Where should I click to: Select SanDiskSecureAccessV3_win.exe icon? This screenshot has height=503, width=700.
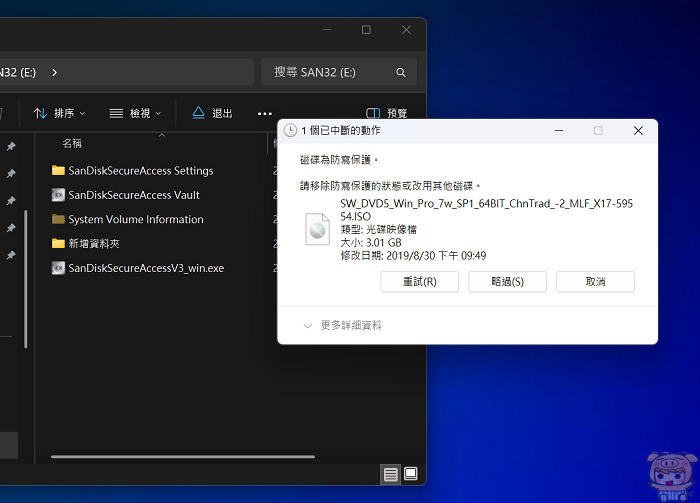click(x=59, y=268)
